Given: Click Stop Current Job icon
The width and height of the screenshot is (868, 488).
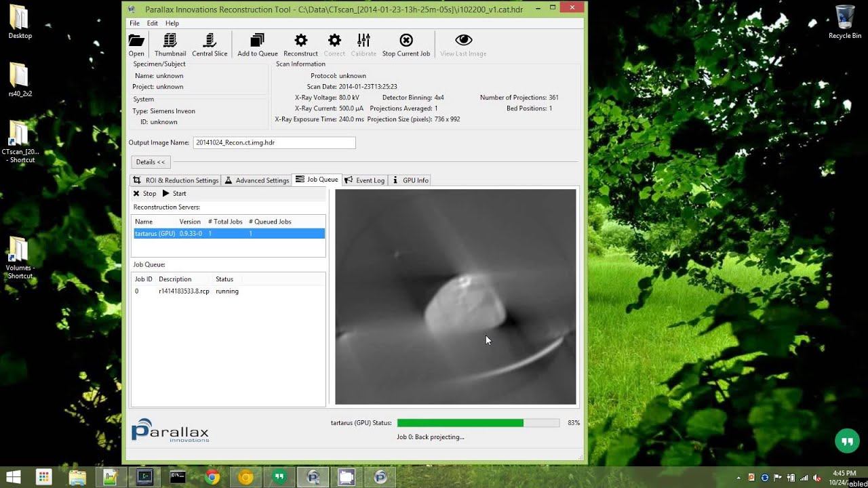Looking at the screenshot, I should coord(406,45).
